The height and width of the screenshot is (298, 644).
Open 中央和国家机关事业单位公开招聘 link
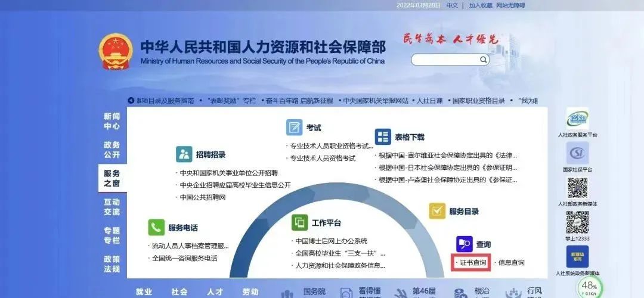229,173
